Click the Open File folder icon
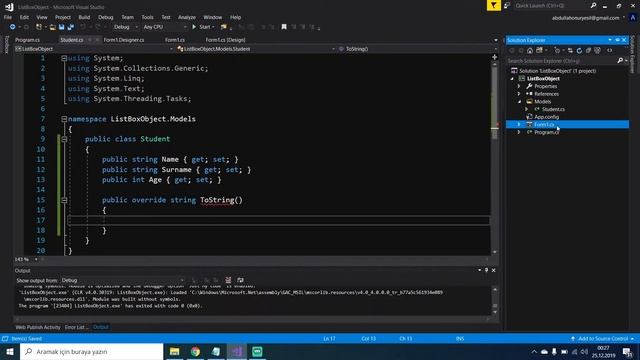640x360 pixels. (53, 27)
